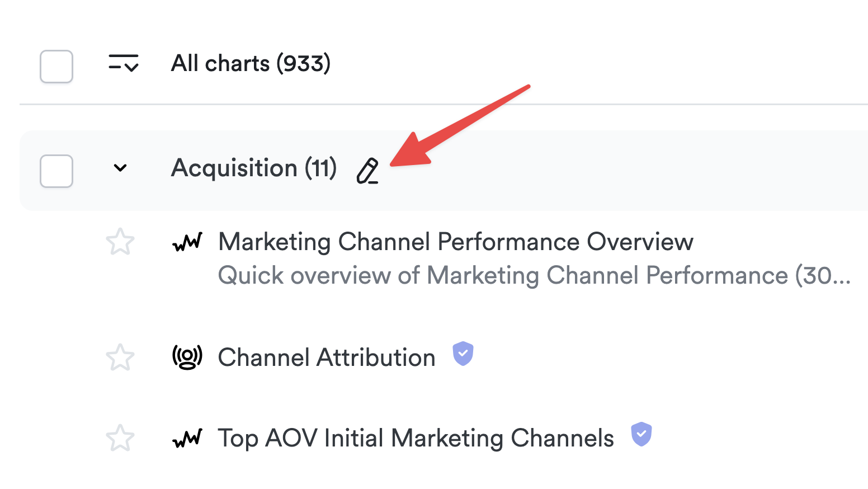Open Top AOV Initial Marketing Channels chart

coord(416,439)
